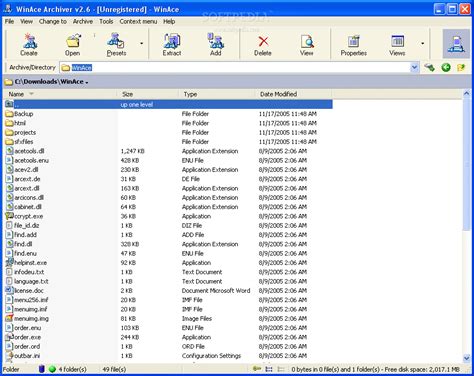Select the ccrypt.exe application icon
The height and width of the screenshot is (376, 474).
tap(9, 216)
